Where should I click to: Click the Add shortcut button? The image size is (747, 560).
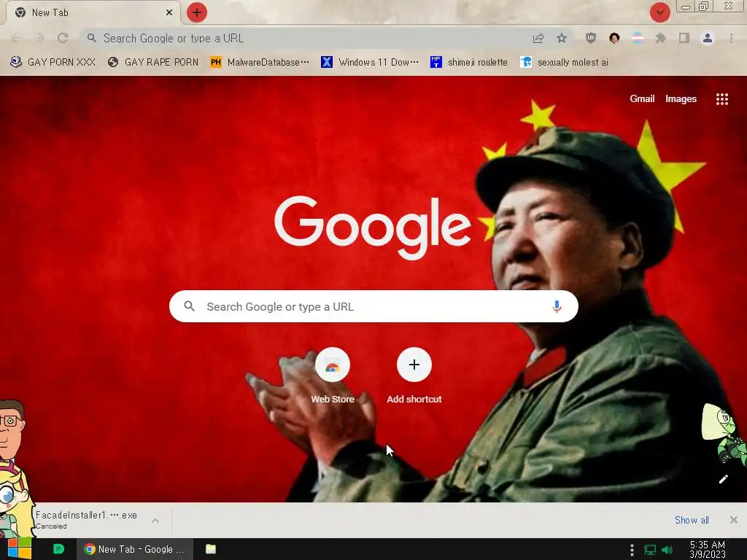click(x=414, y=376)
